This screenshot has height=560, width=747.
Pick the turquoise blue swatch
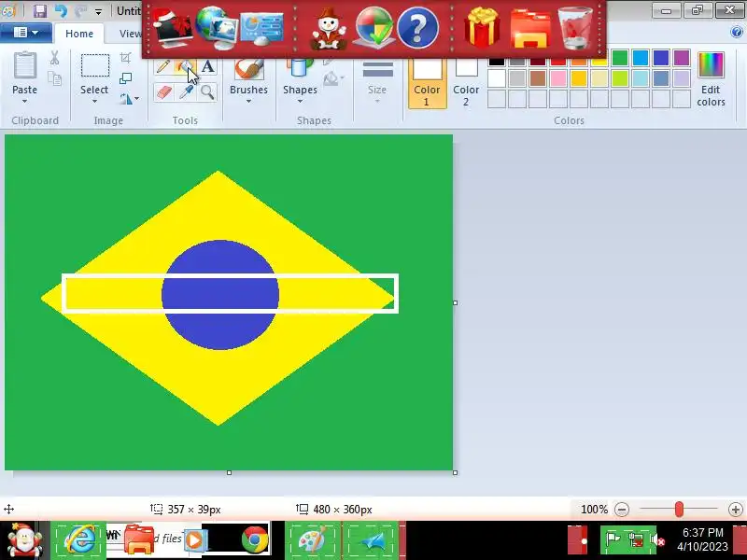click(641, 58)
